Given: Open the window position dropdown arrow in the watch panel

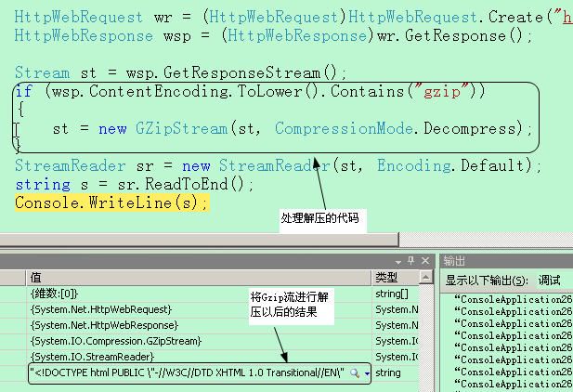Looking at the screenshot, I should [x=398, y=262].
